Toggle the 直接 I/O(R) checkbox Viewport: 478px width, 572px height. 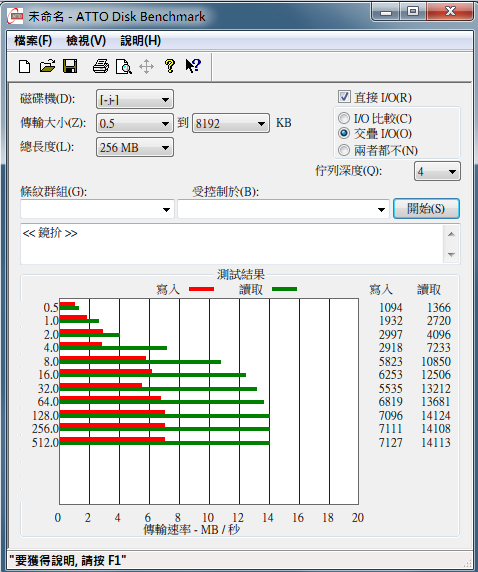point(344,97)
